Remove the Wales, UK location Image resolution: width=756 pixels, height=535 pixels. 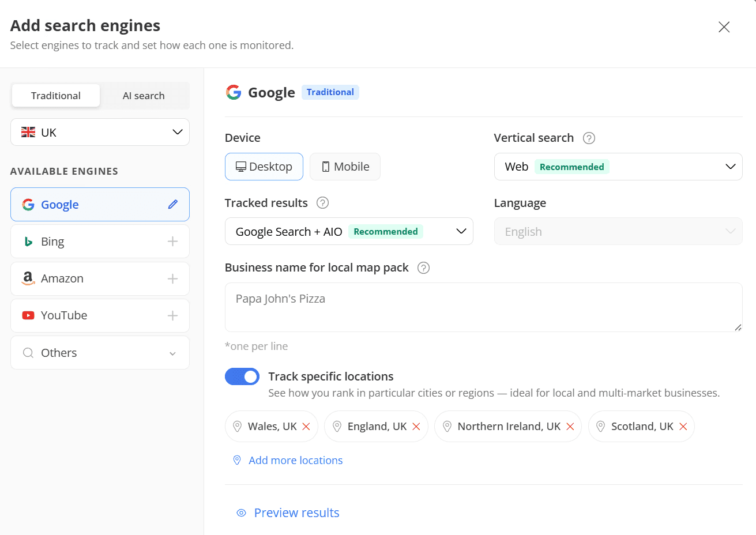tap(306, 427)
